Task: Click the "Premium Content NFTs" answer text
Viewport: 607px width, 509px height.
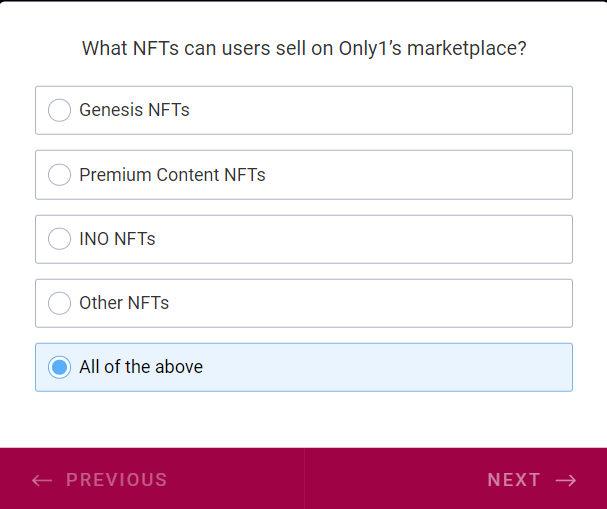Action: coord(172,175)
